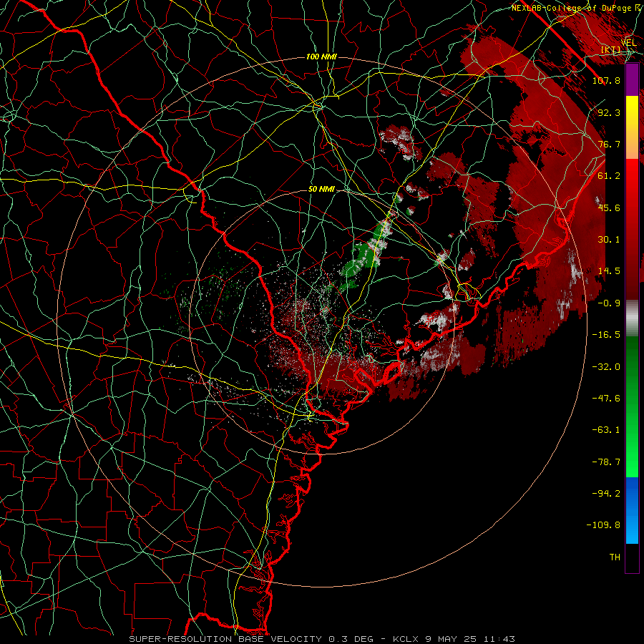Viewport: 644px width, 644px height.
Task: Click the "[KT]" units label
Action: 611,50
